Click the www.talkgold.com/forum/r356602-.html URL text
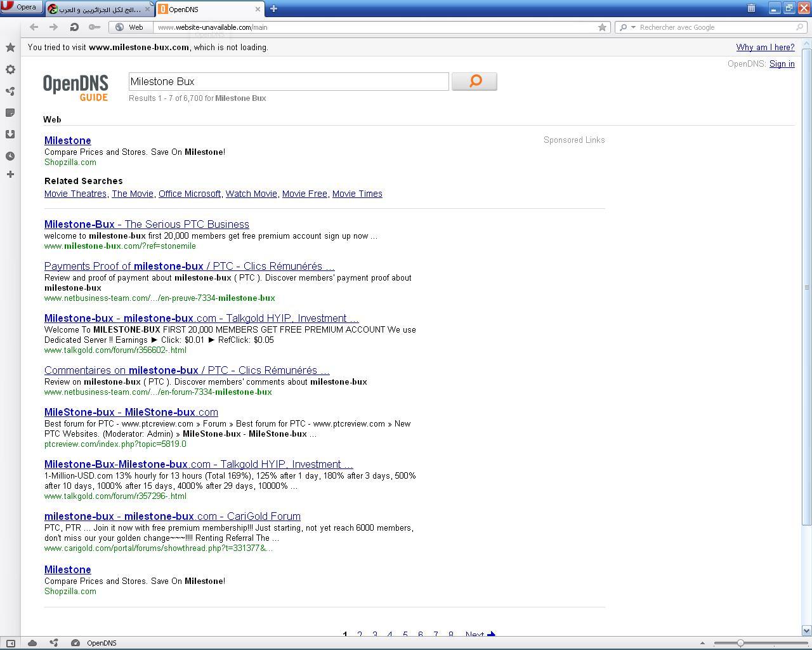 click(115, 350)
